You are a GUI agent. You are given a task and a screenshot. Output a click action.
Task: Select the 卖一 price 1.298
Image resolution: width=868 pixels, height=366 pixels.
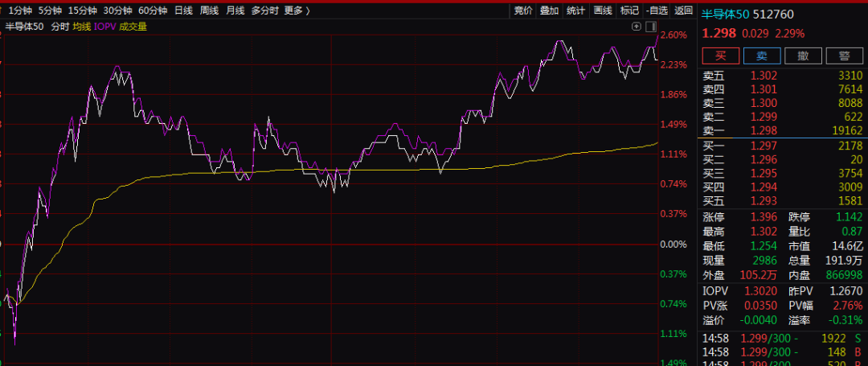click(x=764, y=130)
